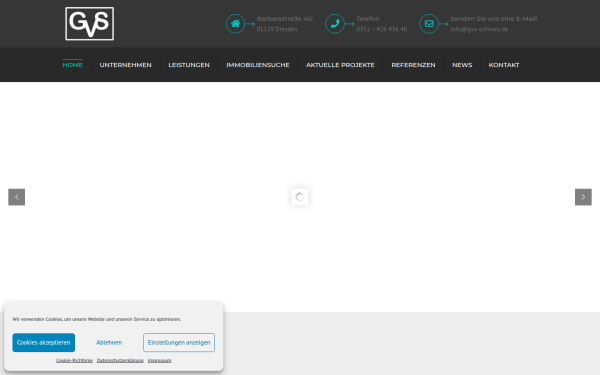This screenshot has height=375, width=600.
Task: Click the Barbarastraße 41c address text
Action: point(285,19)
